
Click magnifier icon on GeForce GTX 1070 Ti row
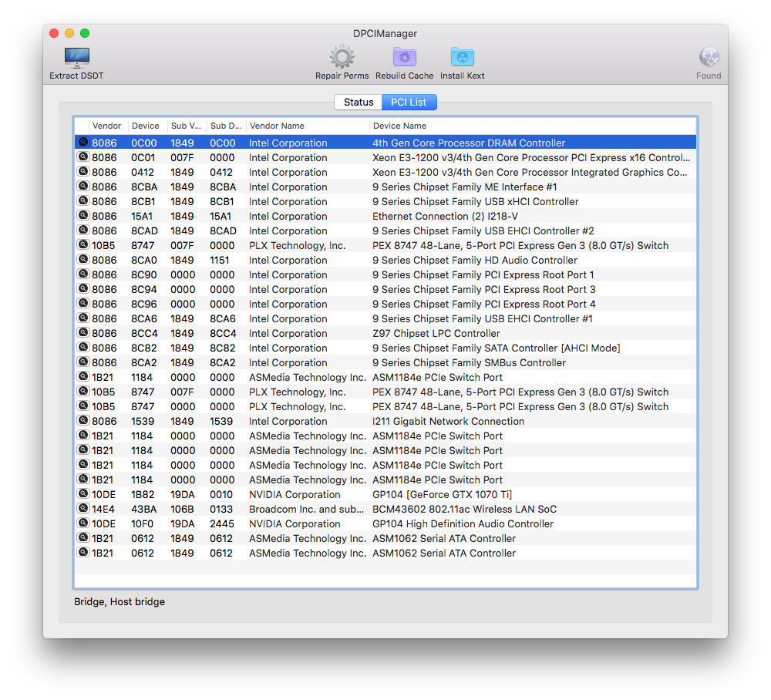83,493
